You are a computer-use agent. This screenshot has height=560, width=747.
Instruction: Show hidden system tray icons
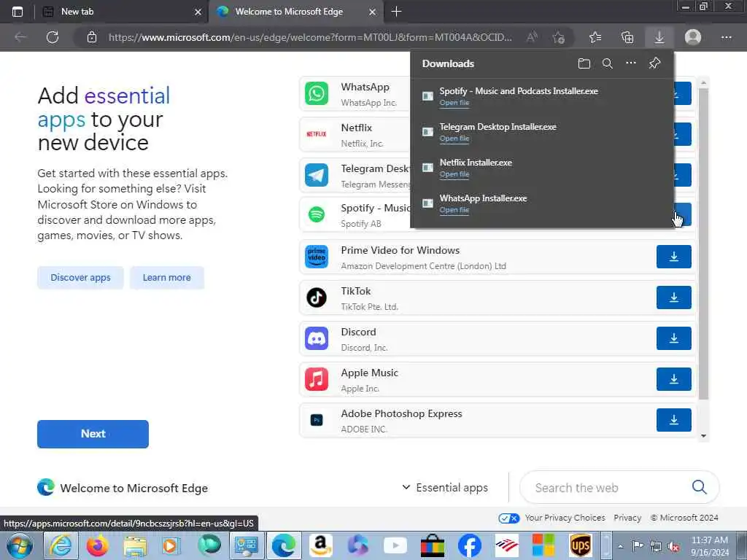(x=620, y=547)
